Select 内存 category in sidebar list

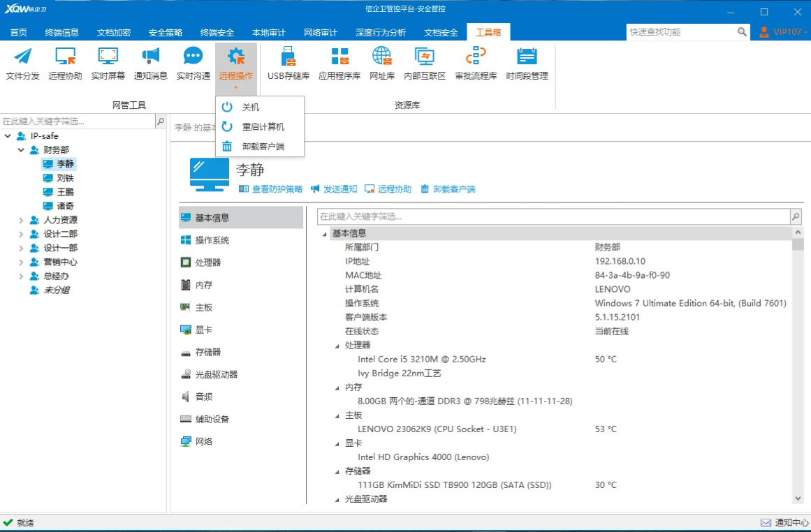point(241,285)
